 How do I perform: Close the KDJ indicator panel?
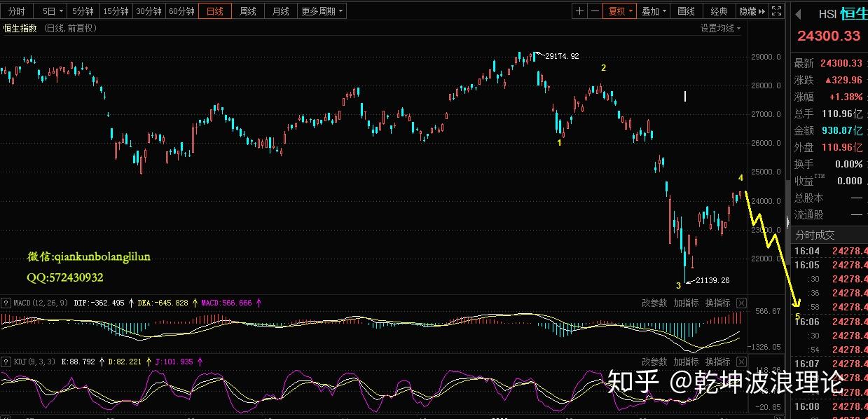[741, 362]
